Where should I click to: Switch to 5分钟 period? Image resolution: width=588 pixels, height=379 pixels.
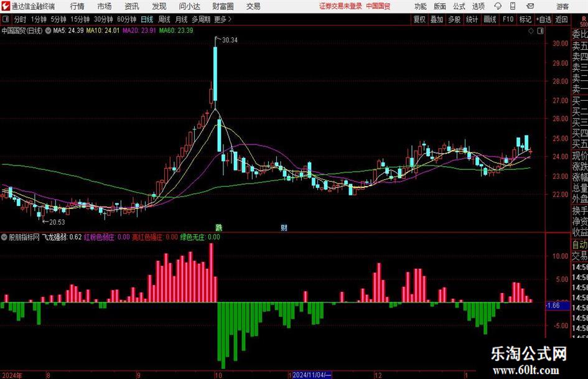(58, 19)
